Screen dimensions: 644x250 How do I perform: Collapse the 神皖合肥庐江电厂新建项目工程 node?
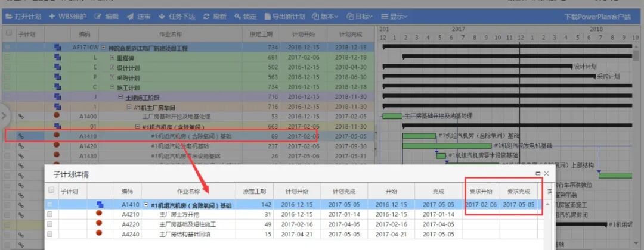coord(104,48)
